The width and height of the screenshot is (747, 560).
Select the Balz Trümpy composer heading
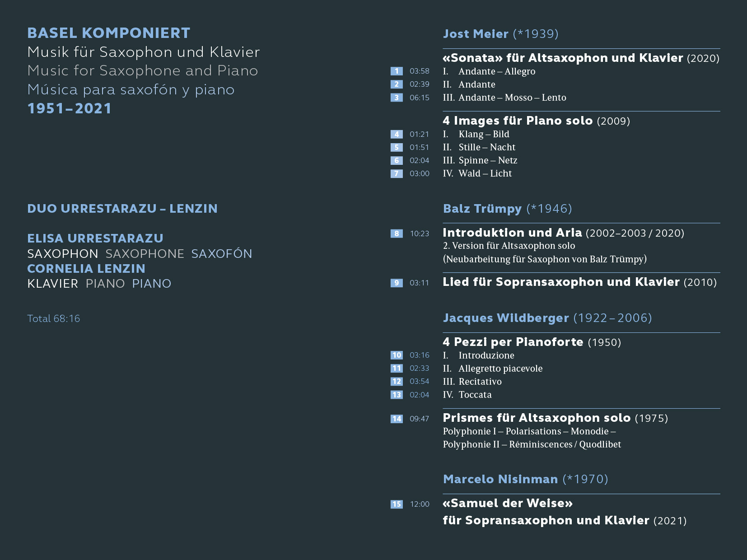pos(507,209)
